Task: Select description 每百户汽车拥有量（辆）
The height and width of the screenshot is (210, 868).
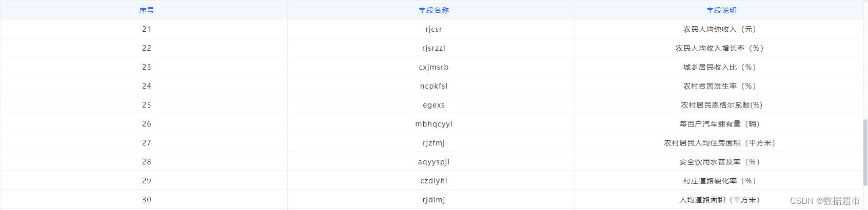Action: tap(719, 124)
